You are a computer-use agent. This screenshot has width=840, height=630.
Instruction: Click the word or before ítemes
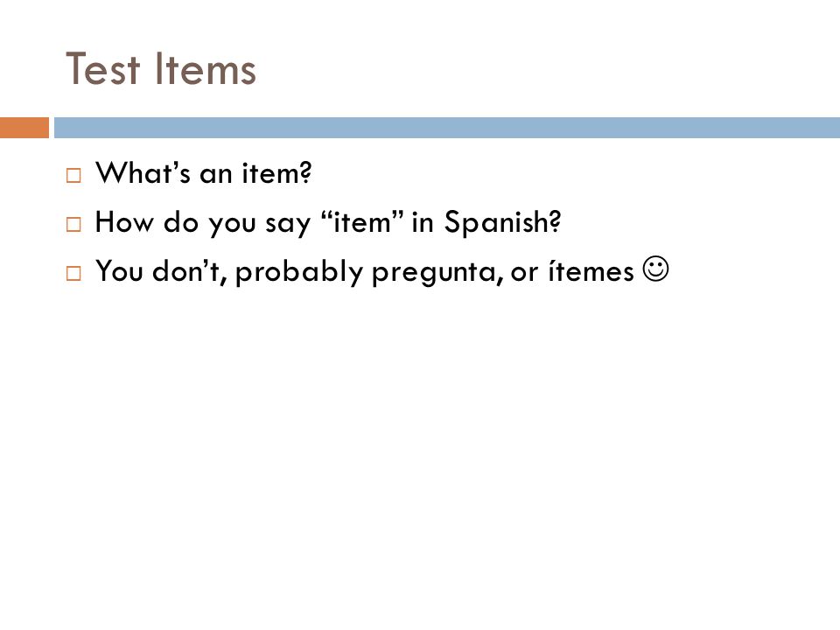[x=524, y=273]
